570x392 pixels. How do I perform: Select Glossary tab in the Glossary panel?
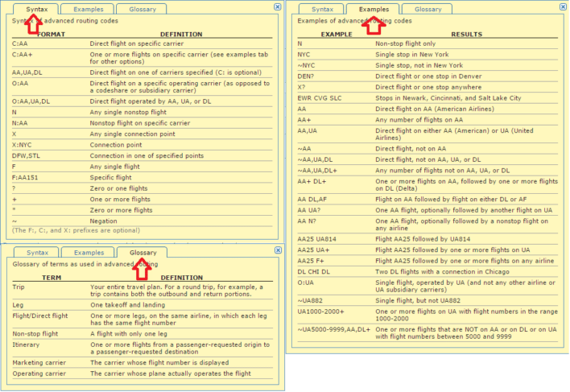point(142,253)
